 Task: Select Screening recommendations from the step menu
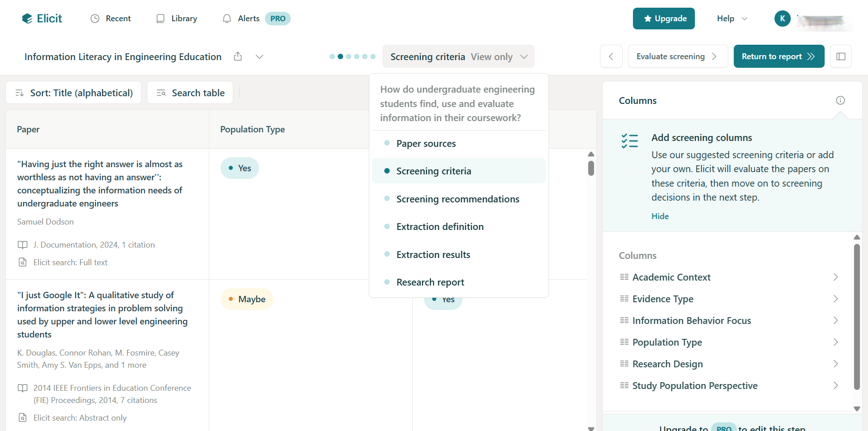point(458,199)
